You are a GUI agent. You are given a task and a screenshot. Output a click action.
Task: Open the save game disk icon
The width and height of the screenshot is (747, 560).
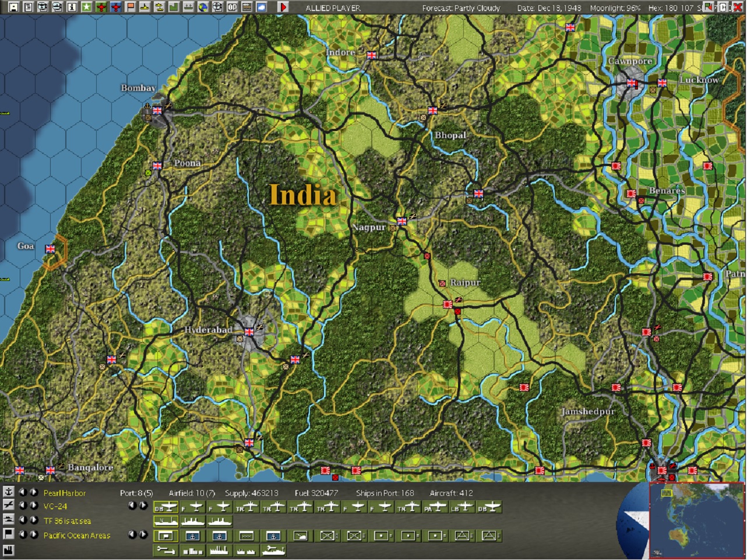coord(13,7)
